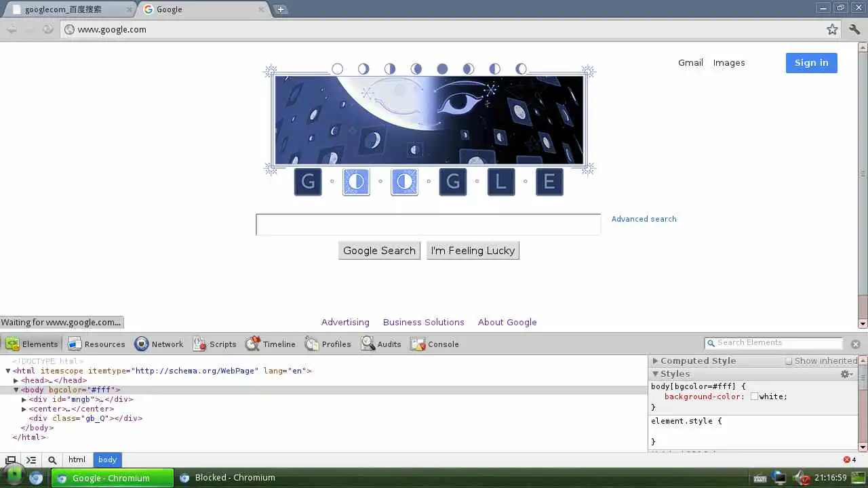Click the volume tray icon
Screen dimensions: 868x488
pos(802,478)
